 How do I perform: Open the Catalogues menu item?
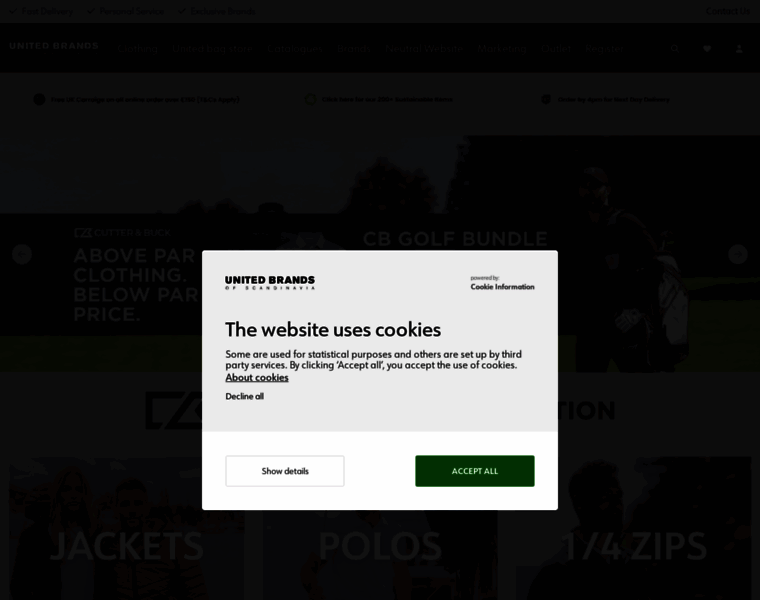[x=295, y=48]
